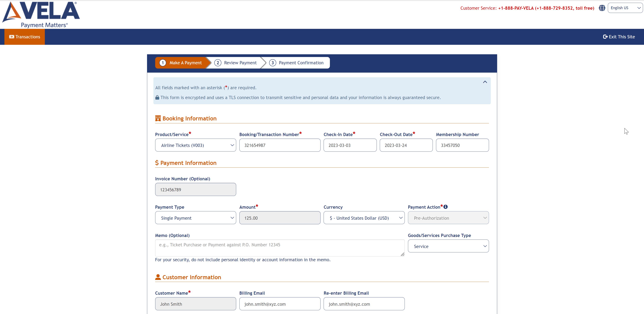Click the Transactions money icon
The image size is (644, 314).
(11, 36)
